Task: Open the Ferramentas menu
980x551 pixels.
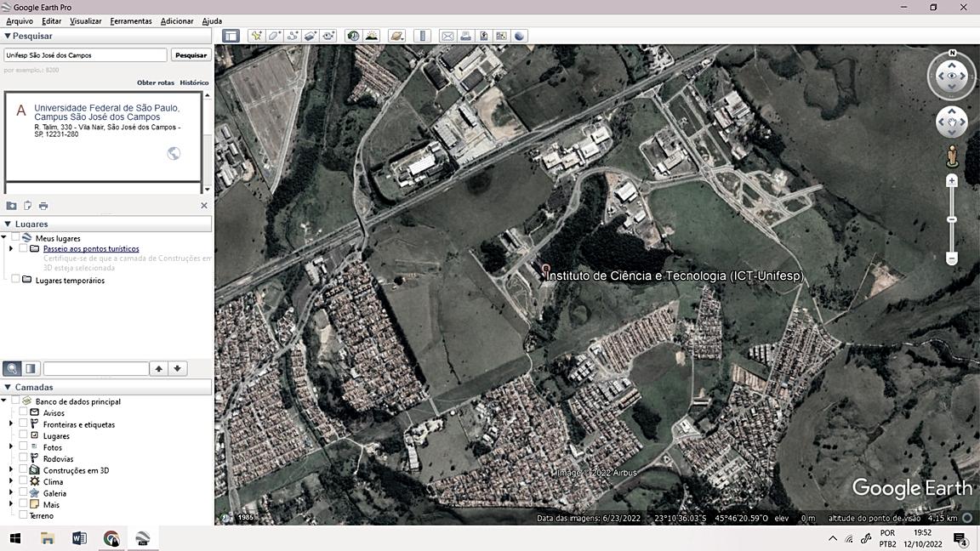Action: coord(131,21)
